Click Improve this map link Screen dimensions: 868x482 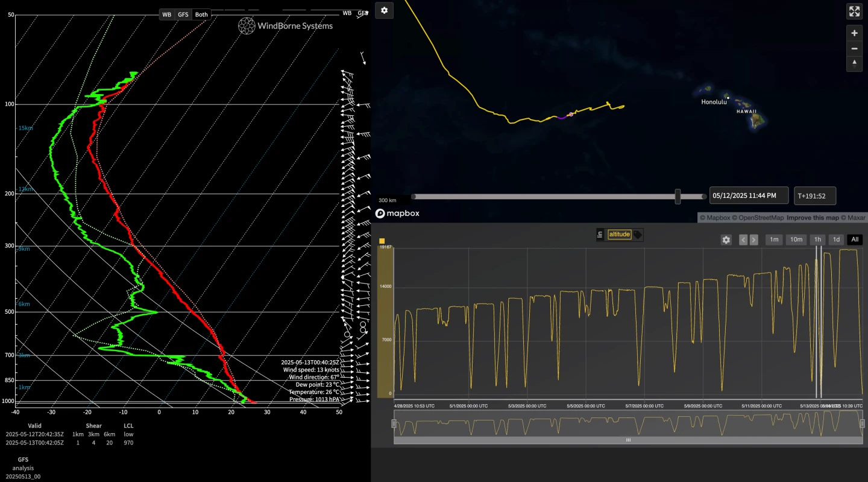point(812,218)
